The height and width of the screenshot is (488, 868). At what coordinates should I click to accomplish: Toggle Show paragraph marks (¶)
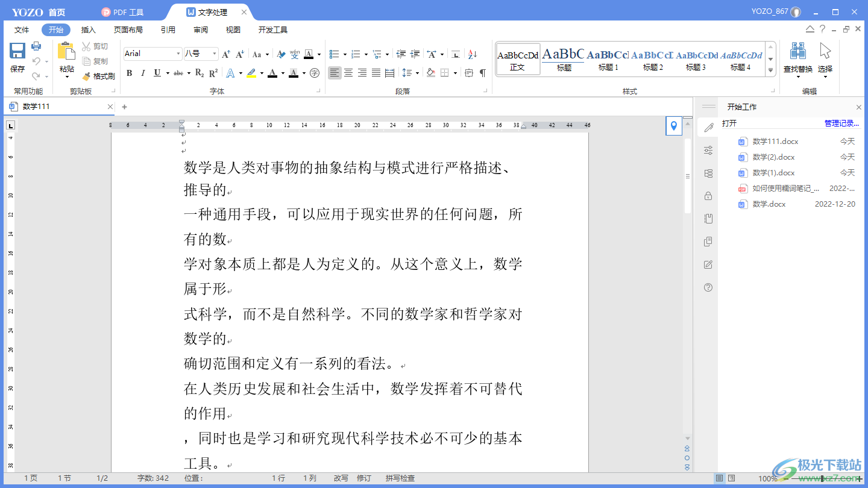(482, 73)
